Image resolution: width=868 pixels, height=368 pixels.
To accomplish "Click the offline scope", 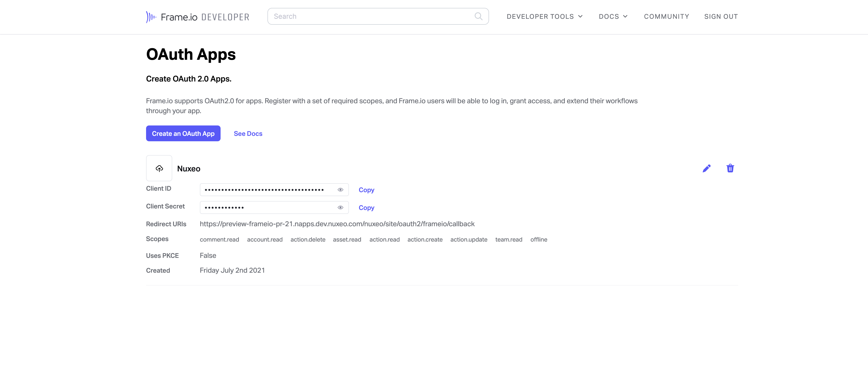I will click(538, 240).
